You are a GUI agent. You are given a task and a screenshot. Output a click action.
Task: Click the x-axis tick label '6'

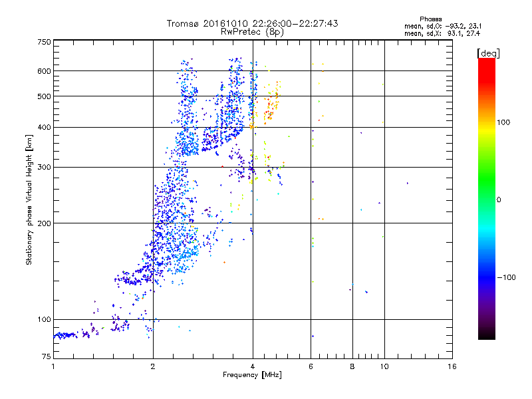tap(311, 366)
